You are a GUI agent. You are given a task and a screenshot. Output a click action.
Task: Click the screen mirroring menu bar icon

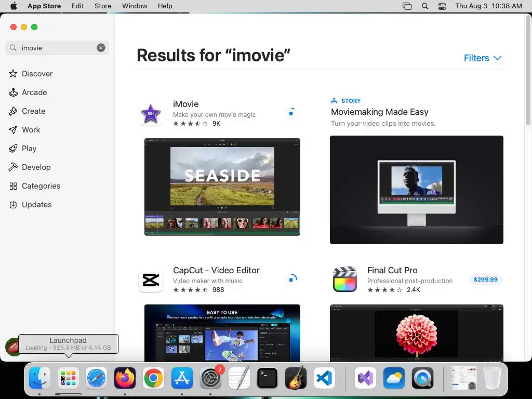[x=407, y=6]
